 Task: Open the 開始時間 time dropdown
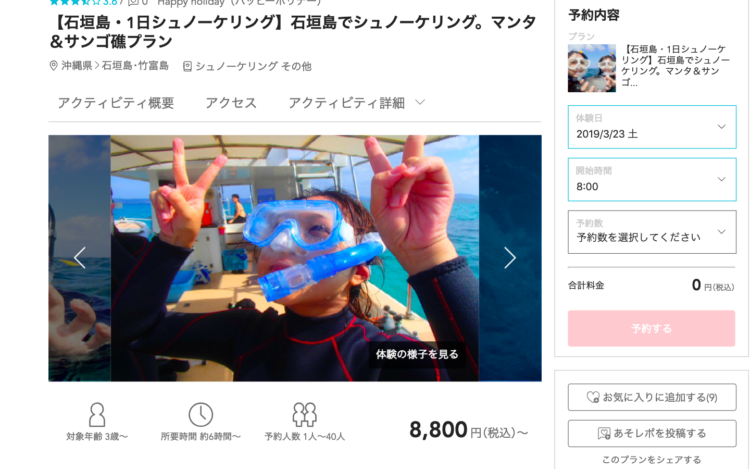coord(652,180)
